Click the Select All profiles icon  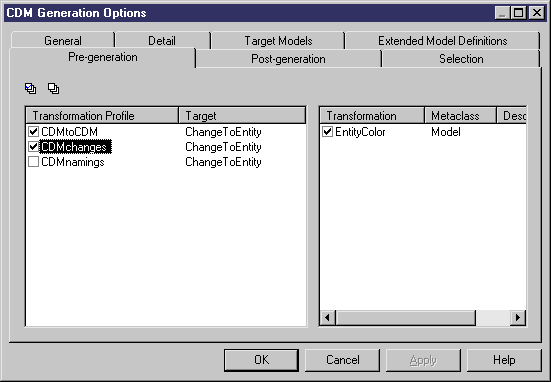click(x=31, y=88)
